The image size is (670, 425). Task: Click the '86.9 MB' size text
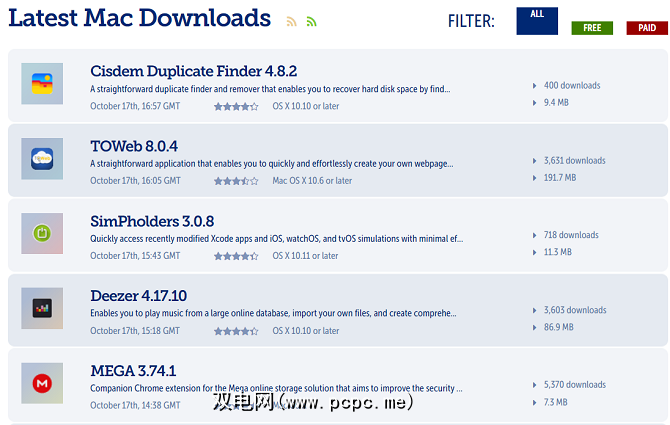[558, 327]
